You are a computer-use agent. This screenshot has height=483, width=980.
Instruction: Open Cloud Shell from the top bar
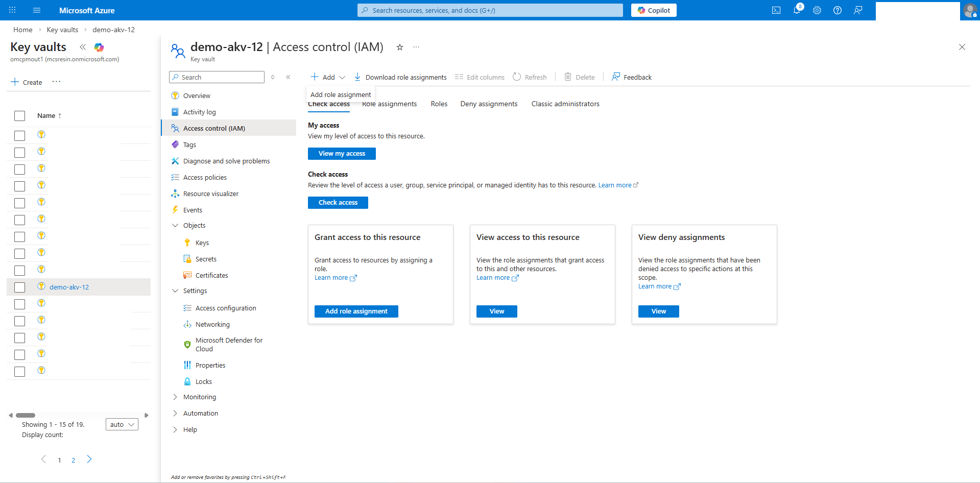coord(776,10)
